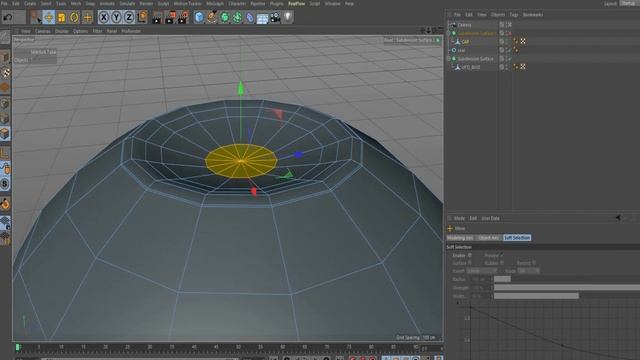Open the Mode dropdown in Soft Selection
The width and height of the screenshot is (640, 360).
(529, 271)
